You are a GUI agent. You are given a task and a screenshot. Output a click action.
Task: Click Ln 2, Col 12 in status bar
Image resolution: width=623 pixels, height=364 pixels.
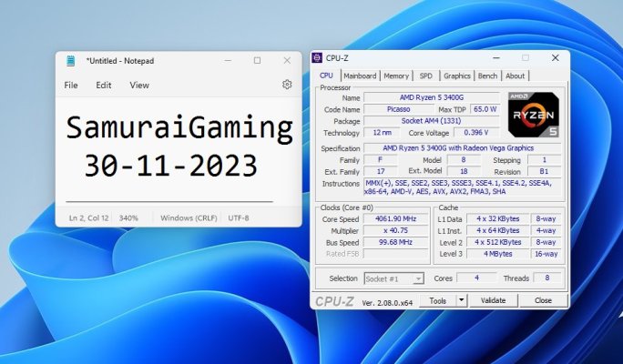click(88, 217)
